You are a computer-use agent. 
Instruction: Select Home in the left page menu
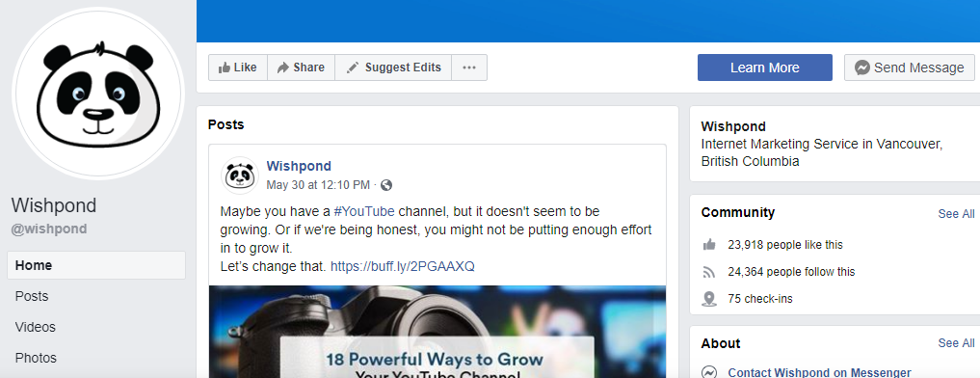click(96, 265)
